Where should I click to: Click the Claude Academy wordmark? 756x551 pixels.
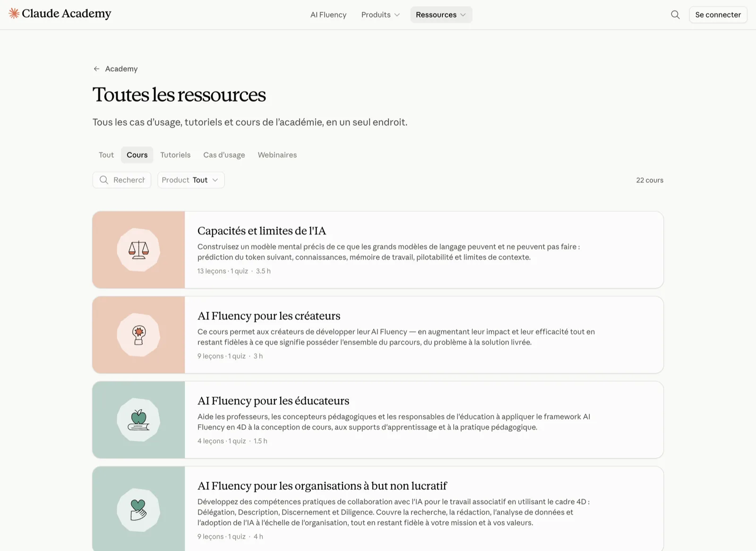pos(67,14)
